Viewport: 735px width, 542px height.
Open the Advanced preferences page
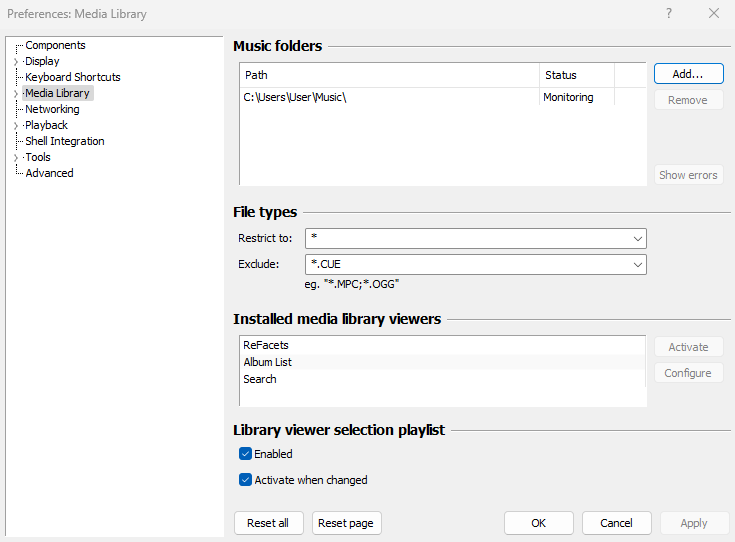tap(49, 173)
